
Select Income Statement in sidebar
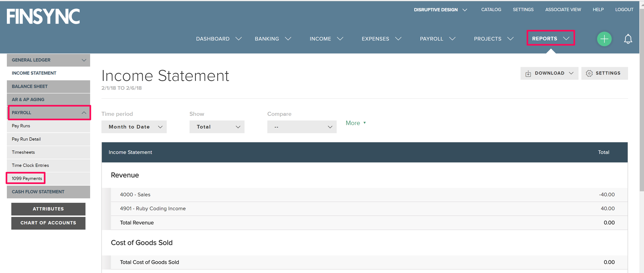48,73
